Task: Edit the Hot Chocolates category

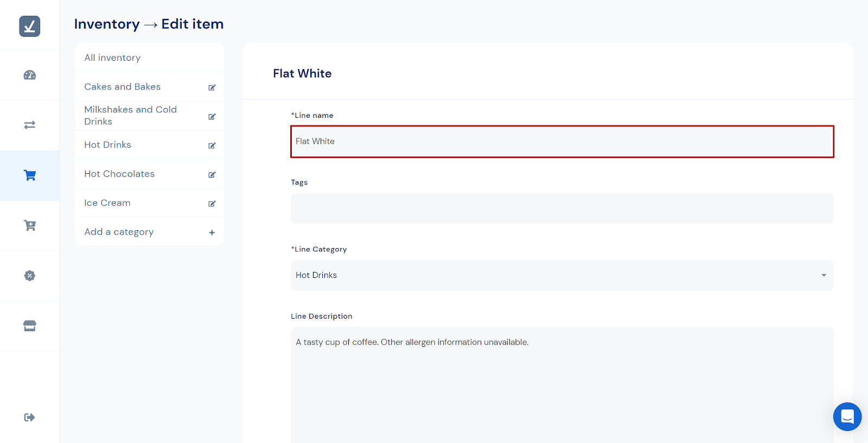Action: click(212, 174)
